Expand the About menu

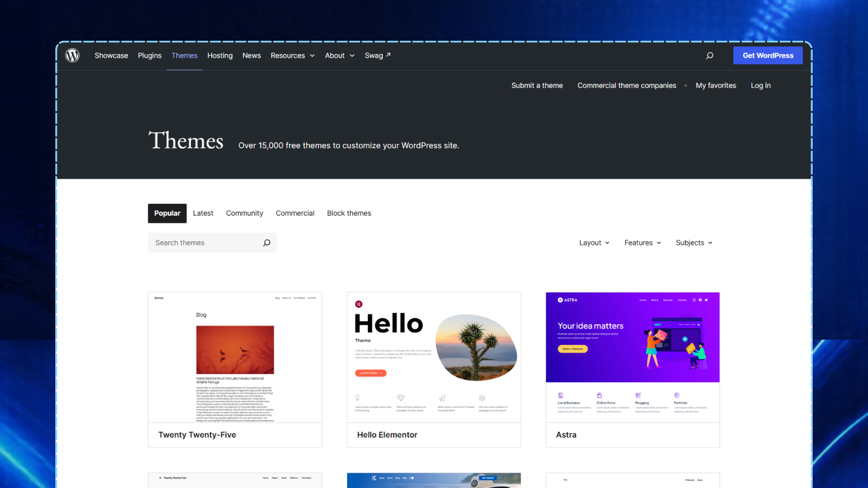click(x=340, y=55)
